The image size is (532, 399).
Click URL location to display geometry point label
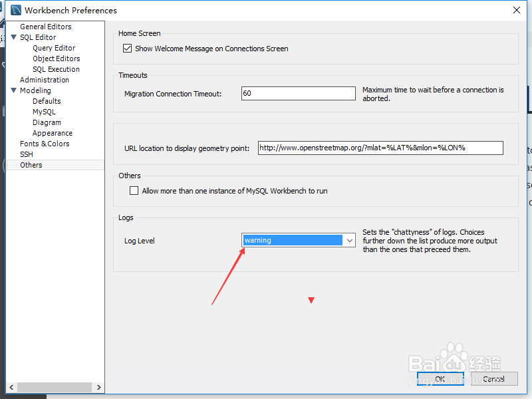[x=187, y=148]
